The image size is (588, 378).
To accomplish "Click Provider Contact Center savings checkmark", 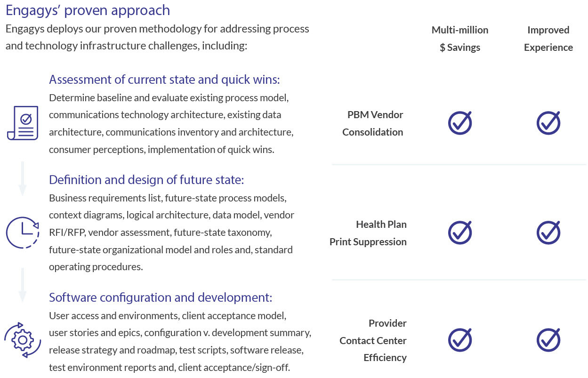I will coord(459,340).
